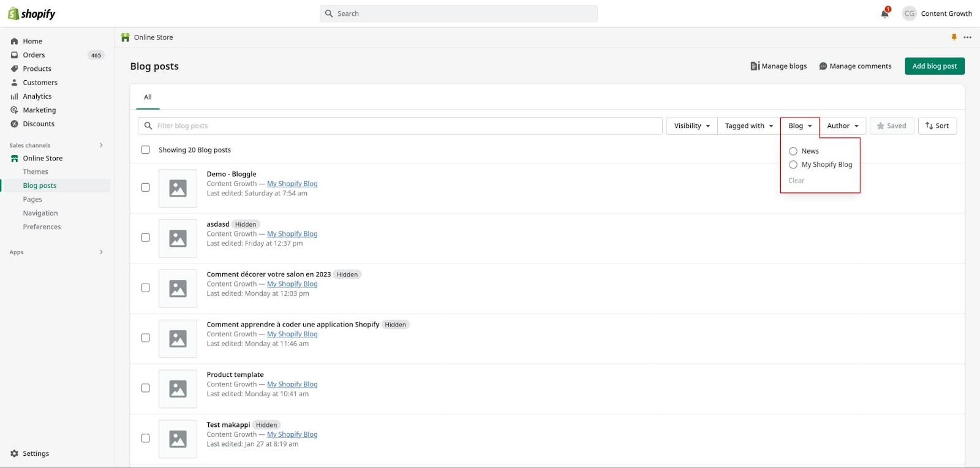Click the top Search field
This screenshot has width=980, height=468.
click(x=459, y=13)
